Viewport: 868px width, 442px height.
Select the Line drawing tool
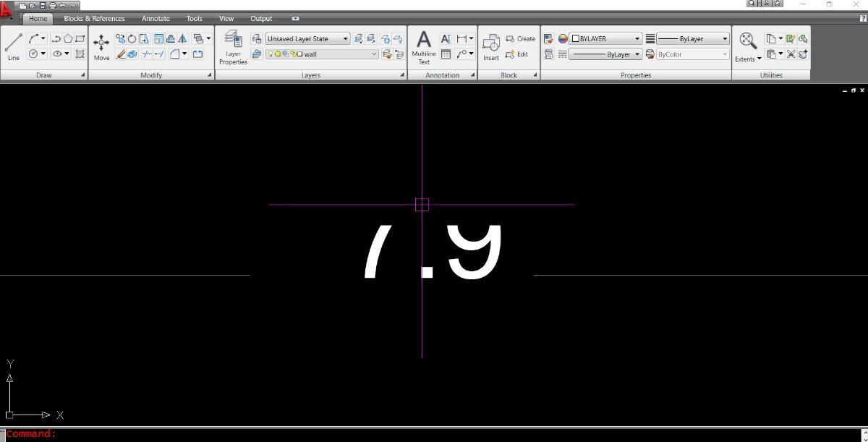13,46
